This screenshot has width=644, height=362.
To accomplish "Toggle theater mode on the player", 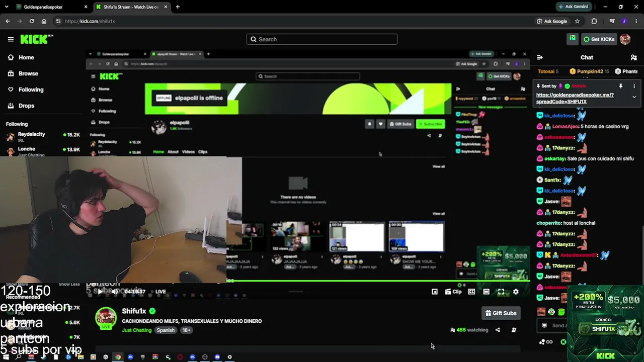I will pos(486,292).
